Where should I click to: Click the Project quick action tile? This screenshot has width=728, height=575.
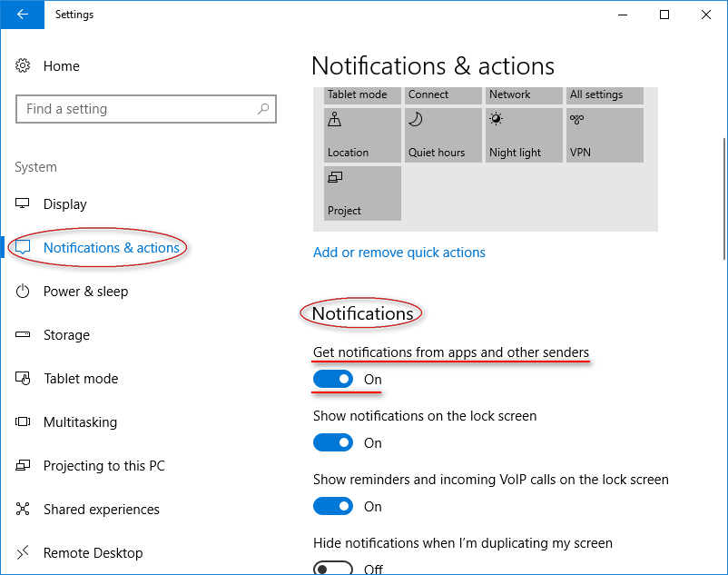click(361, 193)
